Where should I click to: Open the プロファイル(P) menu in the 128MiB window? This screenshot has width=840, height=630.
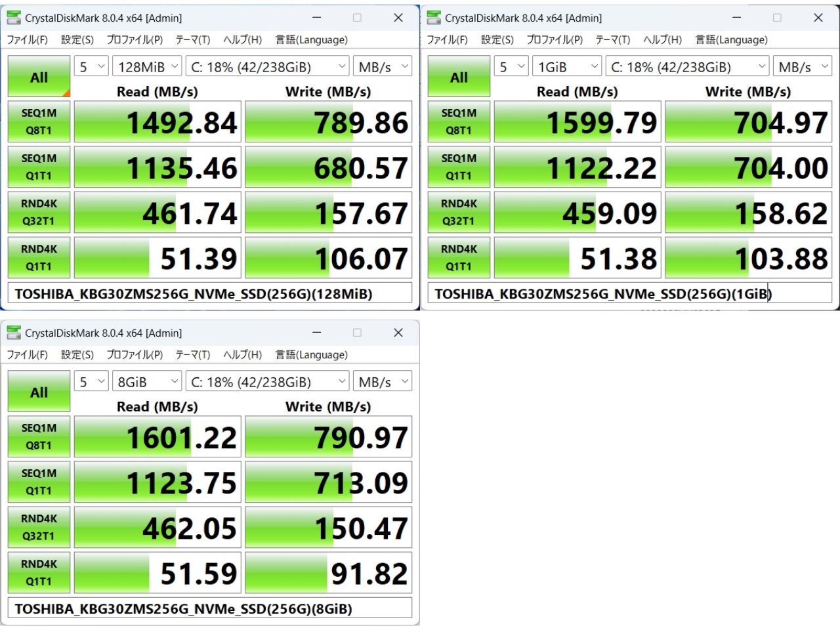click(x=135, y=40)
